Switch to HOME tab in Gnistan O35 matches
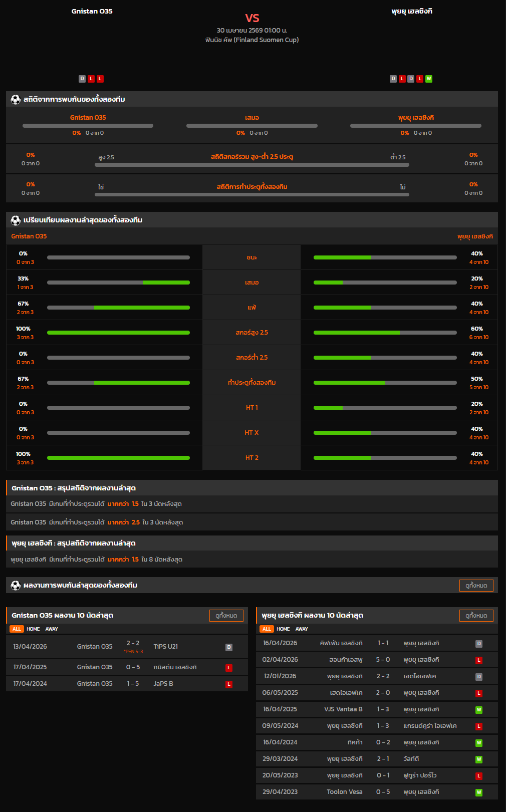Viewport: 506px width, 812px height. pyautogui.click(x=33, y=629)
